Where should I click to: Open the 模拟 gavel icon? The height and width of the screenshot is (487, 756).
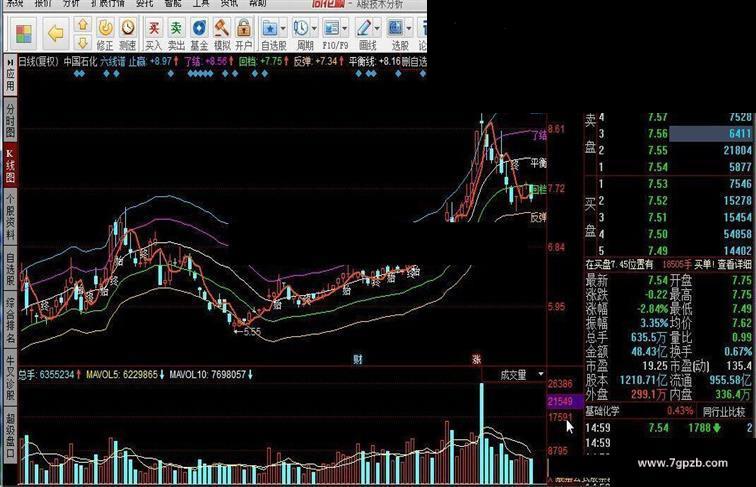[222, 28]
